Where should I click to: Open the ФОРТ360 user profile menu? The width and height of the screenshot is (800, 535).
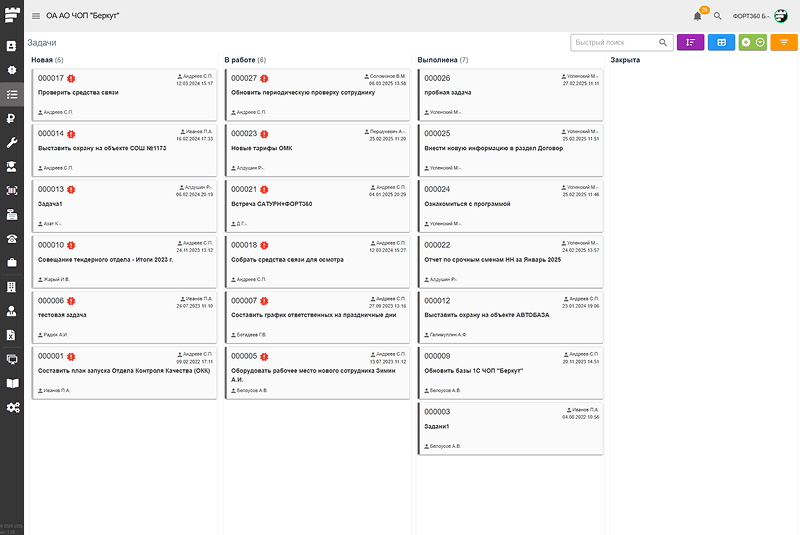759,16
